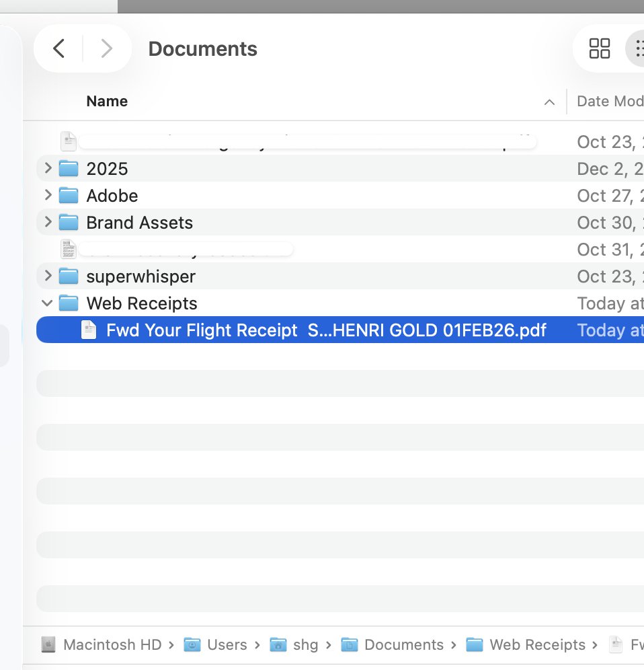Select the 2025 folder name

click(107, 169)
